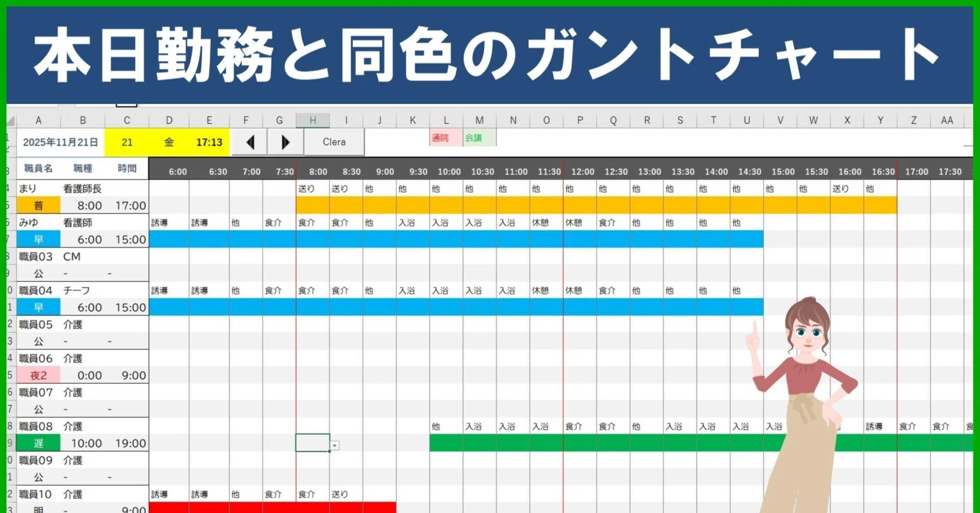This screenshot has height=513, width=980.
Task: Select staff name cell 職員05
Action: 38,324
